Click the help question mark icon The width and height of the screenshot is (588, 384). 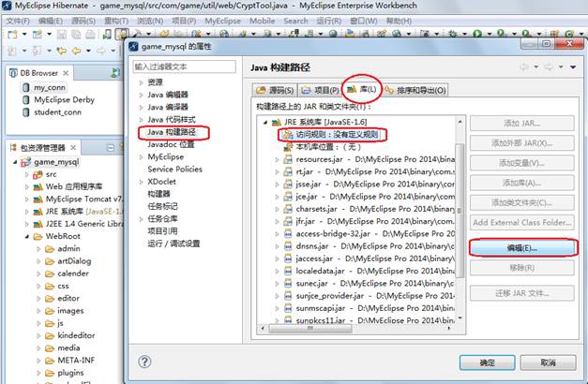pyautogui.click(x=144, y=362)
